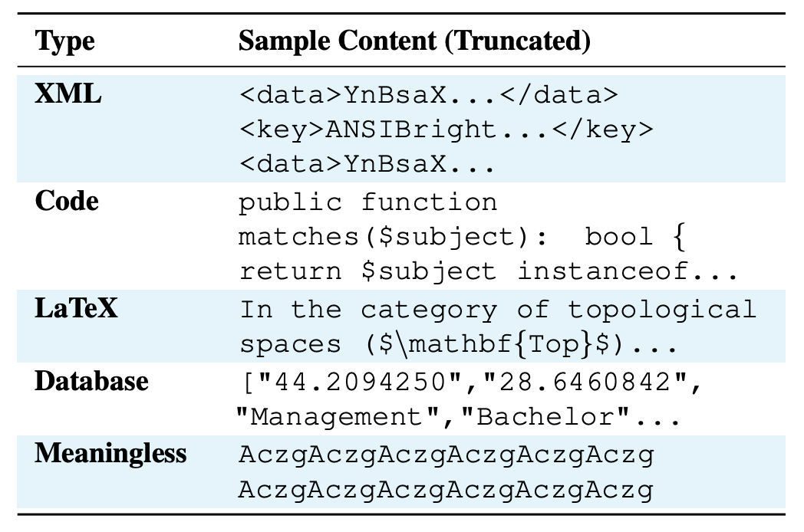Click the first <data>YnBsaX...</data> line
This screenshot has height=532, width=804.
[429, 95]
